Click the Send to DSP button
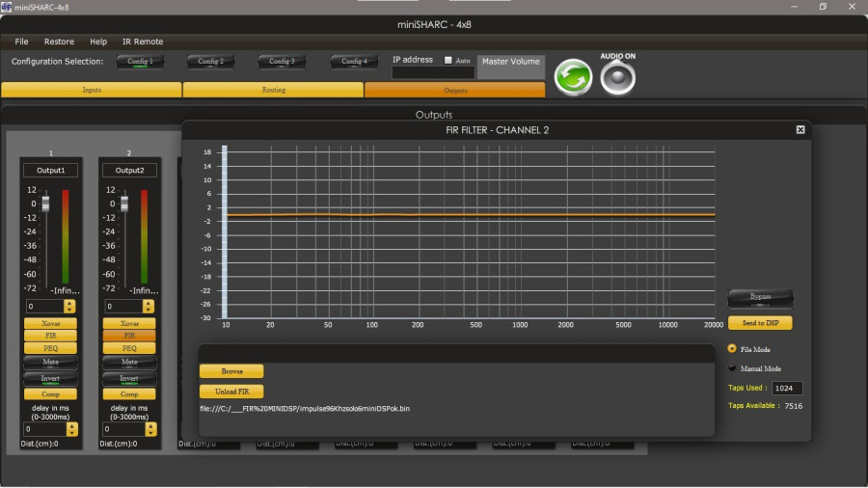 pos(760,322)
